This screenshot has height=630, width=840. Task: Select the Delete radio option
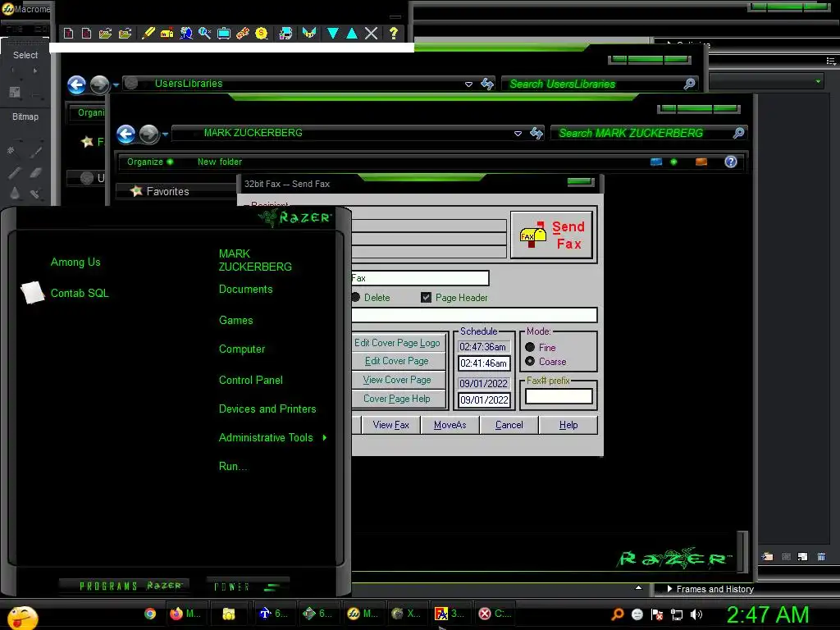click(356, 297)
